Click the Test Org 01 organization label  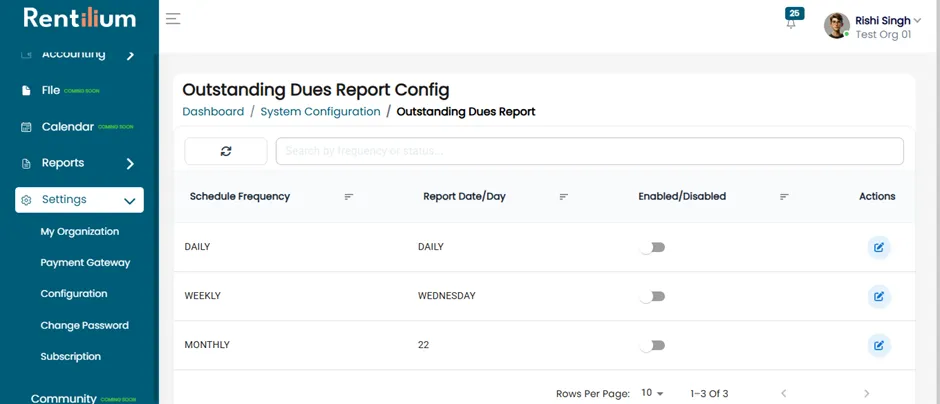[883, 35]
